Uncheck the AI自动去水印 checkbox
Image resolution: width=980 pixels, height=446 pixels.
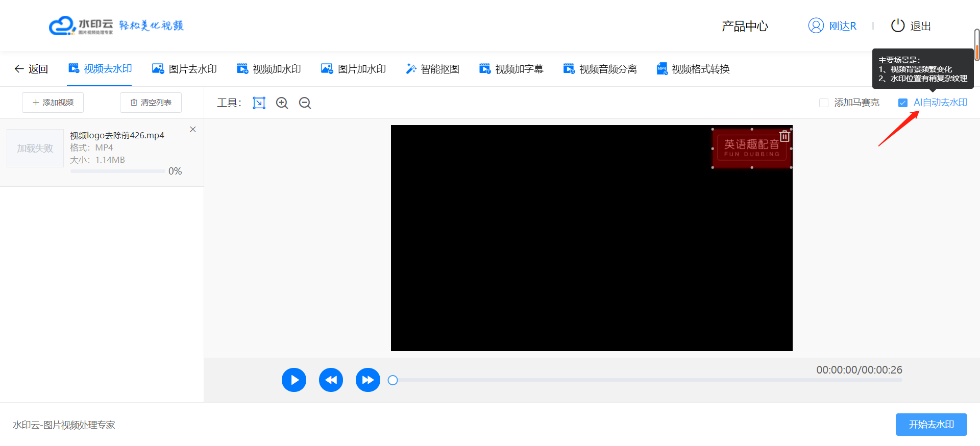pyautogui.click(x=902, y=103)
